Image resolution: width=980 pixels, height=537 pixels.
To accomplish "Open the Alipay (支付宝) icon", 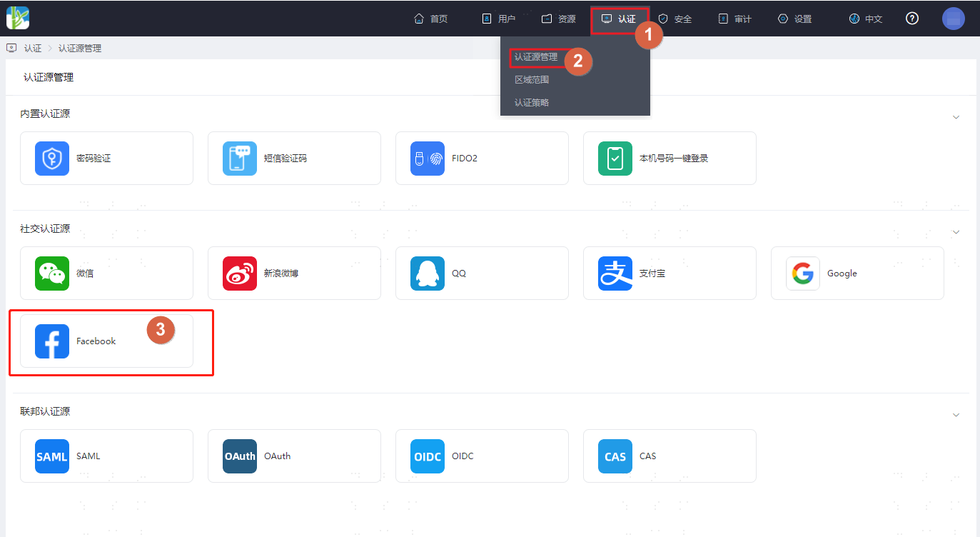I will coord(615,273).
